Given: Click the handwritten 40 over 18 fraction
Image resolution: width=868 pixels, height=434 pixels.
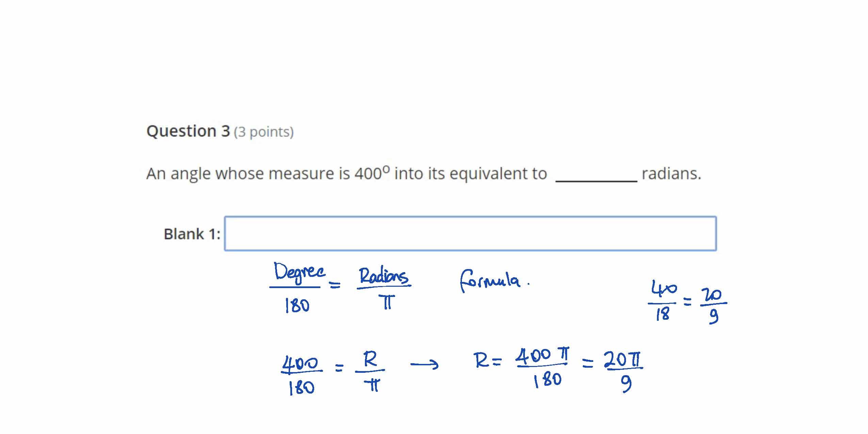Looking at the screenshot, I should click(x=663, y=301).
